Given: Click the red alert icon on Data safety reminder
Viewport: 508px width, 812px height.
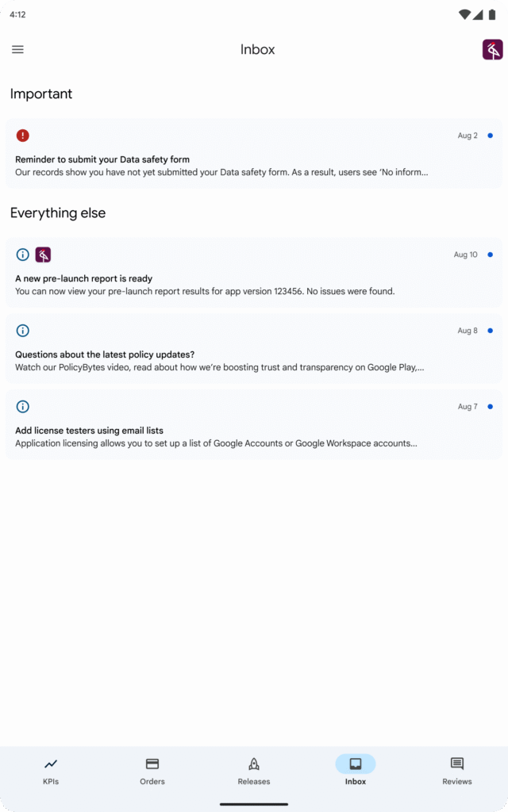Looking at the screenshot, I should point(22,135).
